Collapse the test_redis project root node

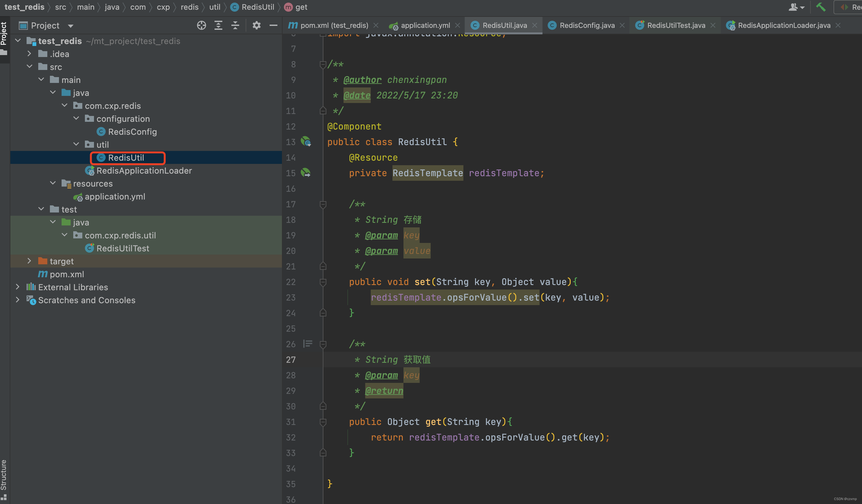(18, 41)
